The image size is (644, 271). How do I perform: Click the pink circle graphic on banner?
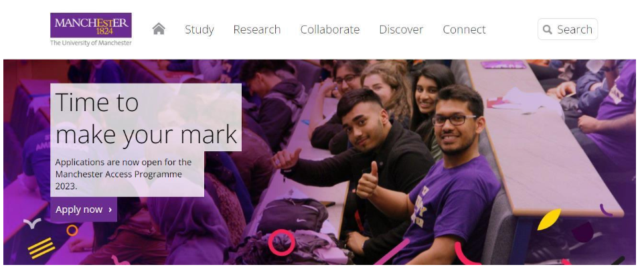(x=282, y=243)
